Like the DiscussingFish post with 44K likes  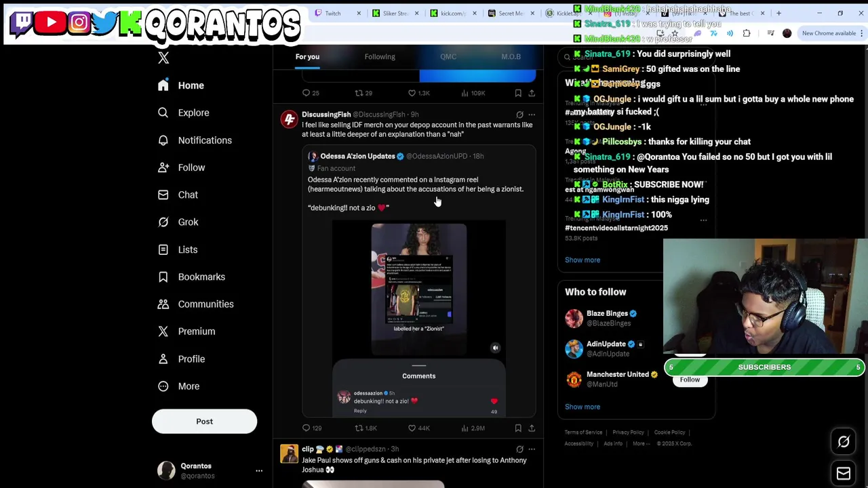(x=418, y=428)
